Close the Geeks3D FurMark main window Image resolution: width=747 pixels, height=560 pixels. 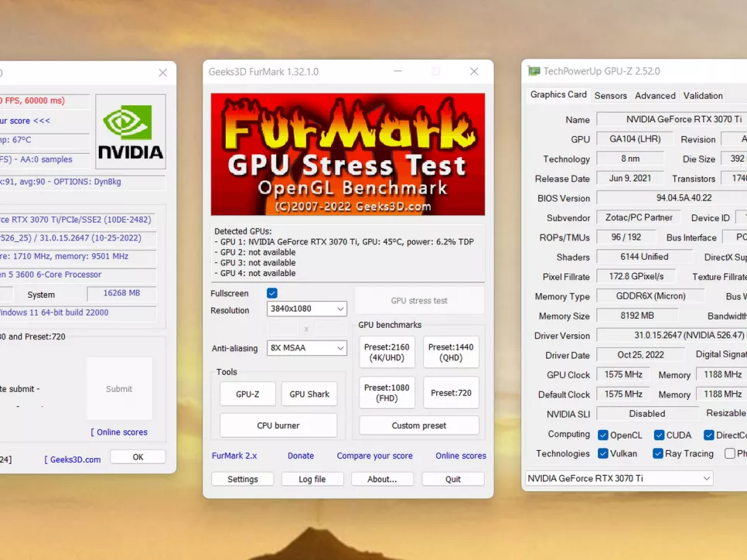coord(474,71)
